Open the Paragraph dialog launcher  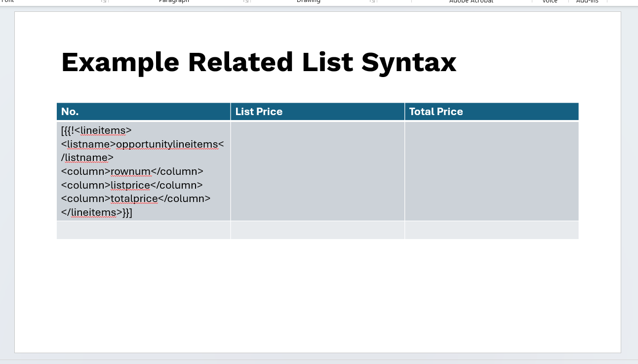coord(246,1)
